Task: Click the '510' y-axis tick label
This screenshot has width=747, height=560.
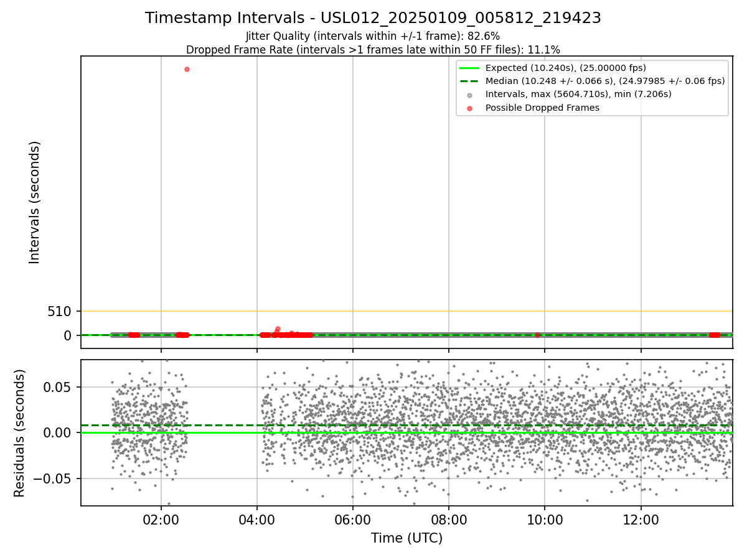Action: [x=60, y=311]
